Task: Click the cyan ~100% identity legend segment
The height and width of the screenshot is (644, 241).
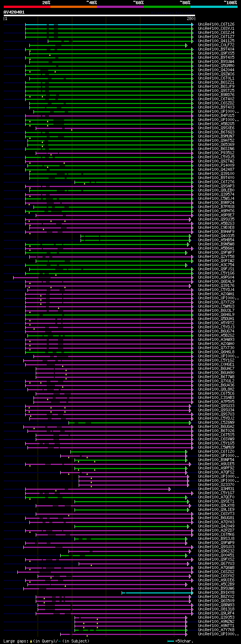Action: (214, 7)
